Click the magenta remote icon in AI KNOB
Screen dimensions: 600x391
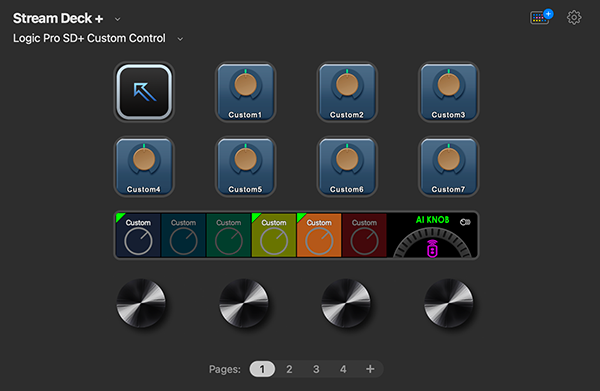click(x=432, y=248)
